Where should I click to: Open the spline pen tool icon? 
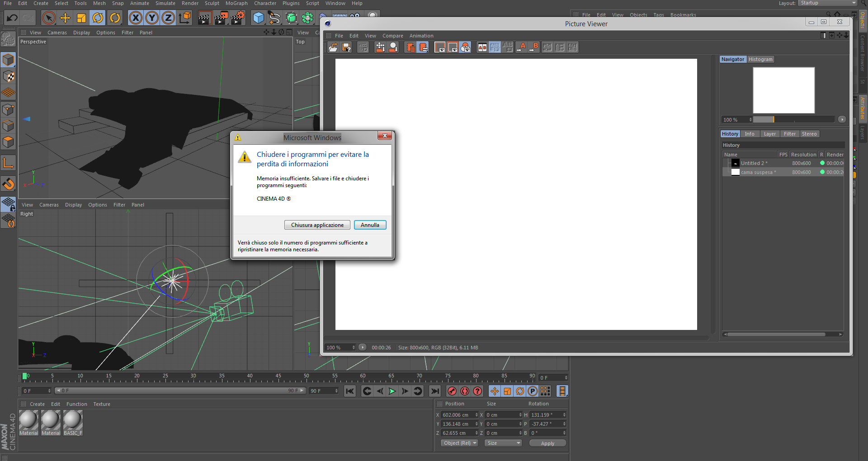tap(274, 18)
